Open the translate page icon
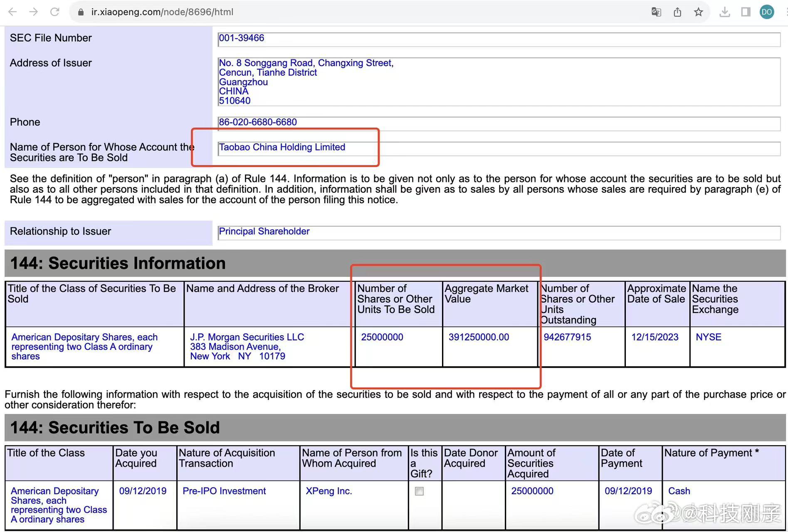Screen dimensions: 788x532 (x=656, y=12)
